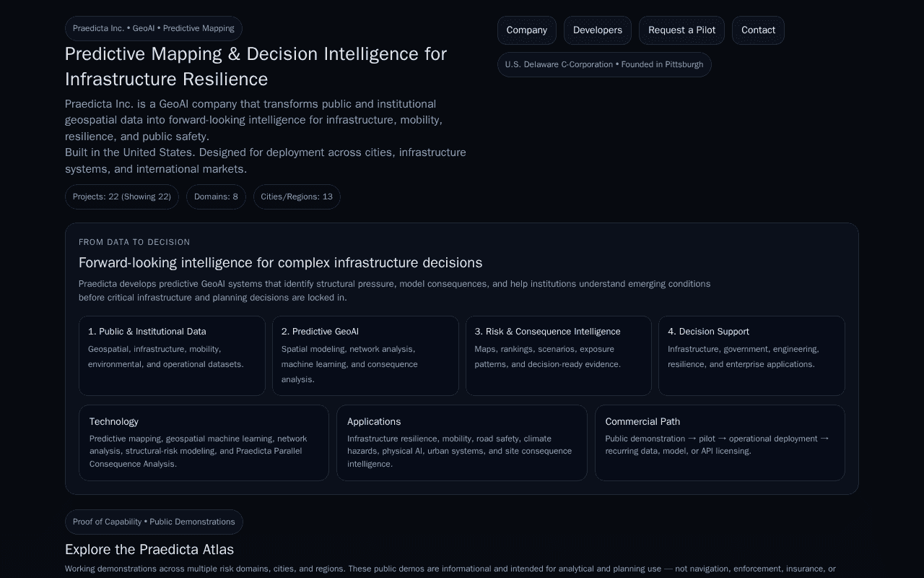Click the Forward-looking intelligence section heading
The width and height of the screenshot is (924, 578).
[280, 263]
